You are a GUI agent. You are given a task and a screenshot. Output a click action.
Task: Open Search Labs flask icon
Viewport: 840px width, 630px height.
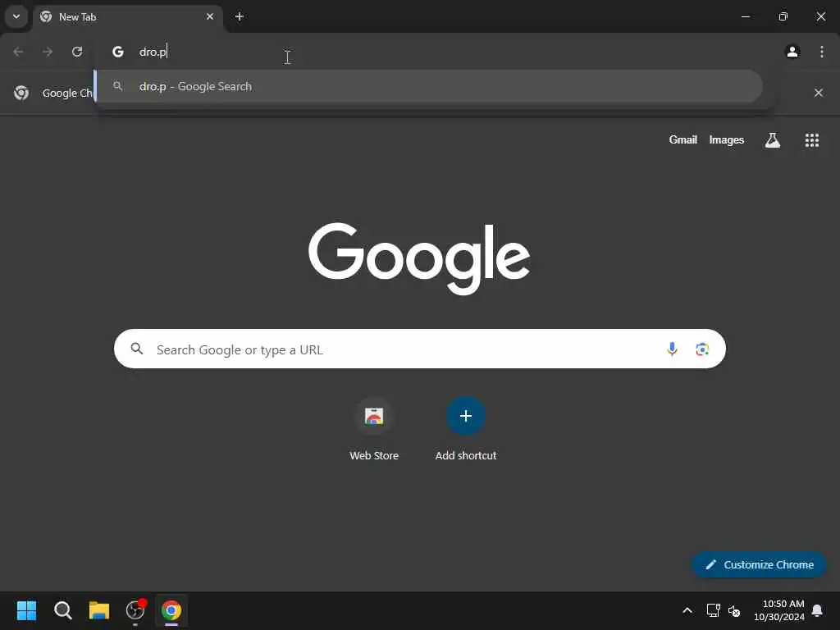[x=773, y=139]
